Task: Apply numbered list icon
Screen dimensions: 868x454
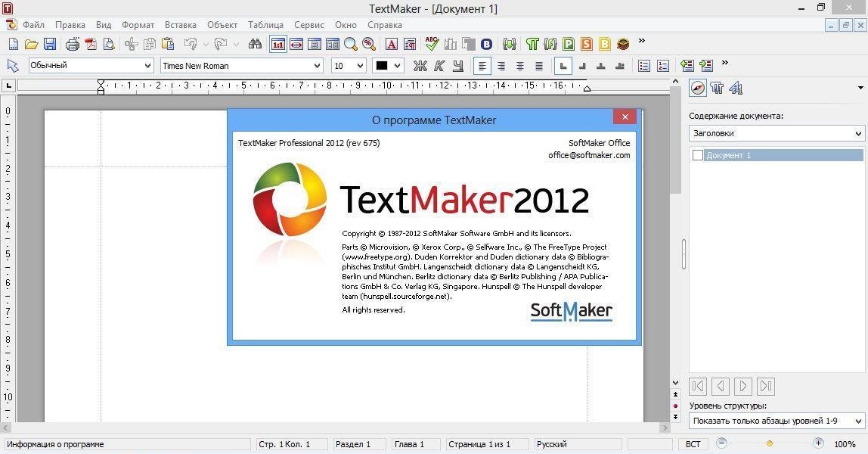Action: 662,66
